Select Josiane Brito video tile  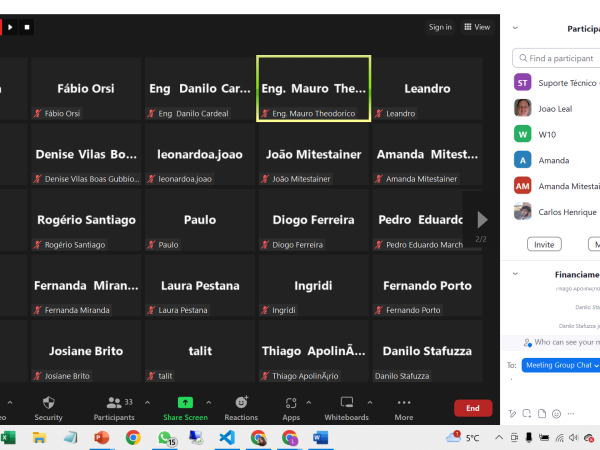pyautogui.click(x=86, y=351)
